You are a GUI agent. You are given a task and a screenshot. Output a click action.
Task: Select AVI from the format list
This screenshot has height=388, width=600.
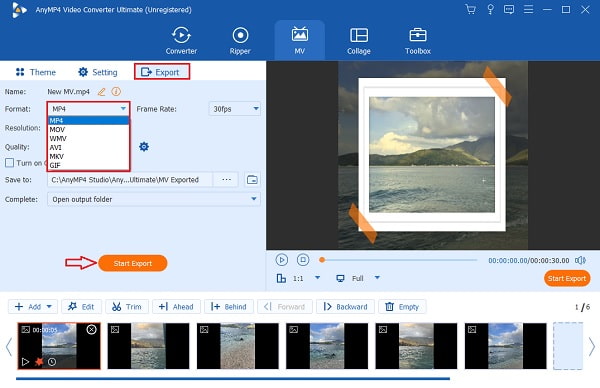[x=88, y=147]
